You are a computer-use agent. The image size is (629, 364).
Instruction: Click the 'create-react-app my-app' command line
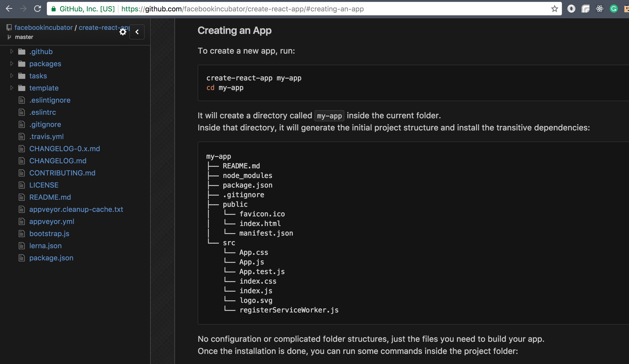(x=254, y=78)
